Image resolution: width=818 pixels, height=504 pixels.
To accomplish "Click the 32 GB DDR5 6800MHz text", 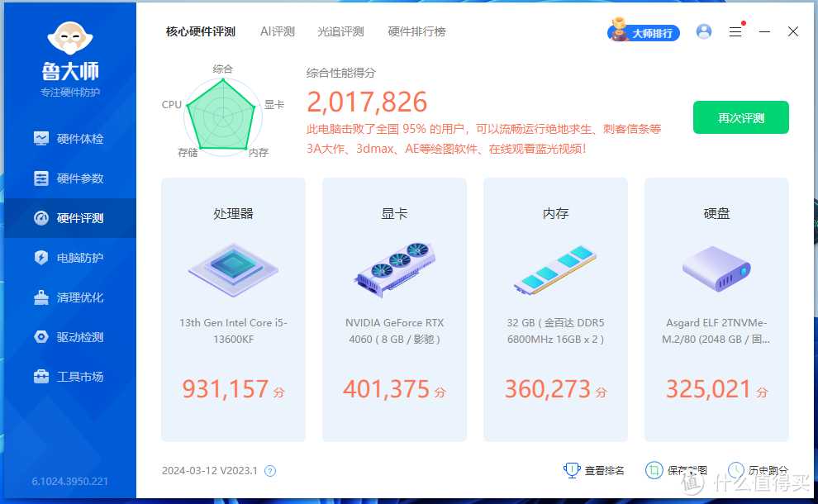I will (555, 330).
